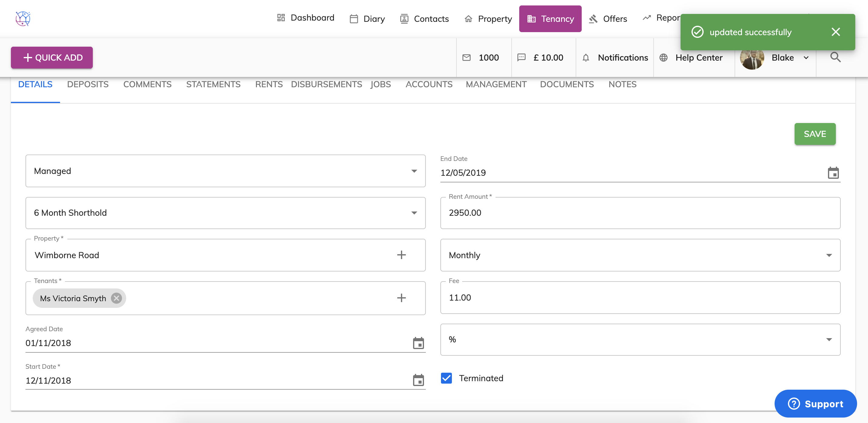Expand the Blake profile chevron

click(807, 58)
